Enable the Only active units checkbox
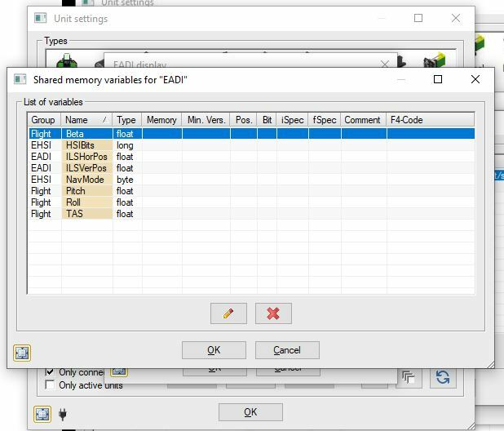 pos(50,384)
